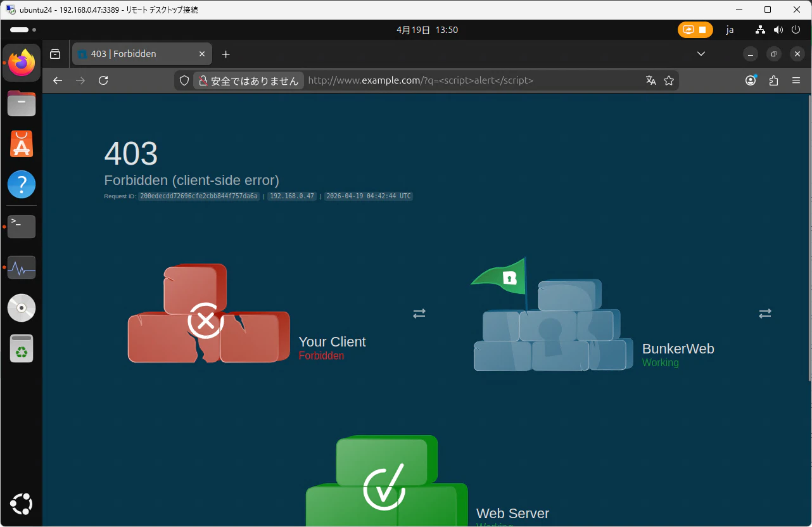The height and width of the screenshot is (527, 812).
Task: Minimize the Firefox window
Action: tap(751, 54)
